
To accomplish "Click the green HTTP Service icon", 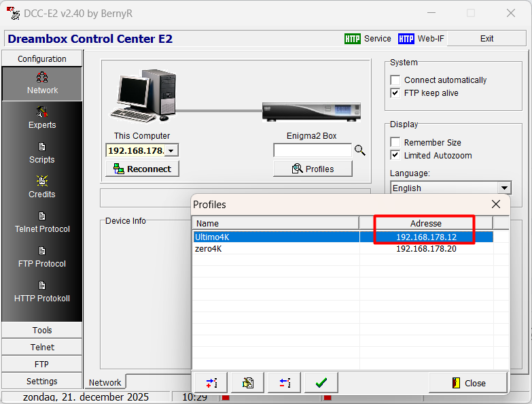I will tap(353, 39).
